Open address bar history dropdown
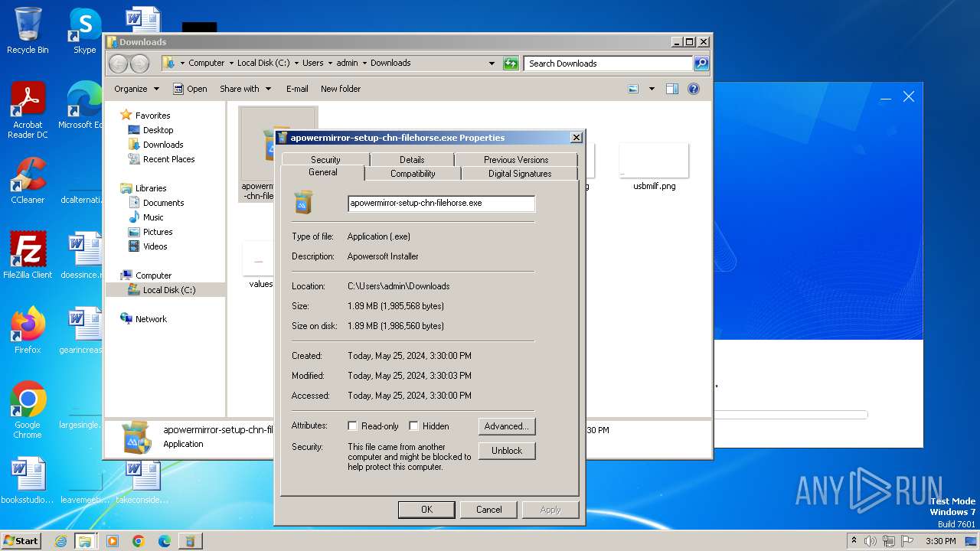 click(492, 64)
